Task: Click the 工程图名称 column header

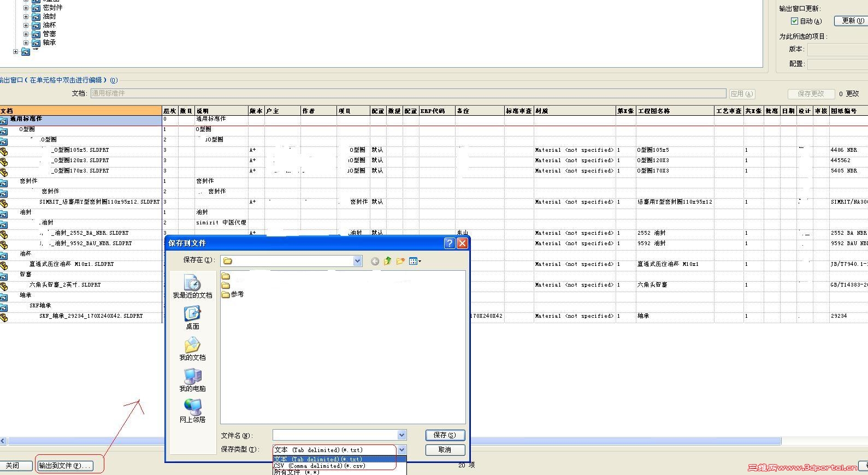Action: (x=675, y=111)
